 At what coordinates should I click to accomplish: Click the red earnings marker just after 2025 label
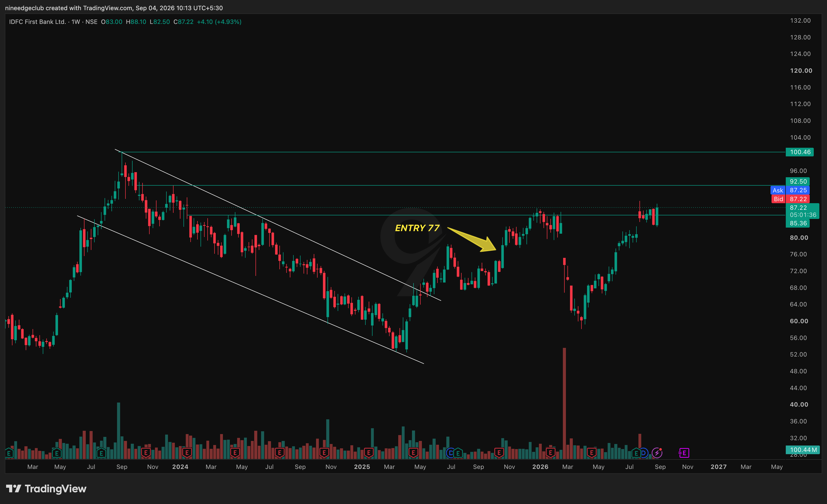click(368, 453)
